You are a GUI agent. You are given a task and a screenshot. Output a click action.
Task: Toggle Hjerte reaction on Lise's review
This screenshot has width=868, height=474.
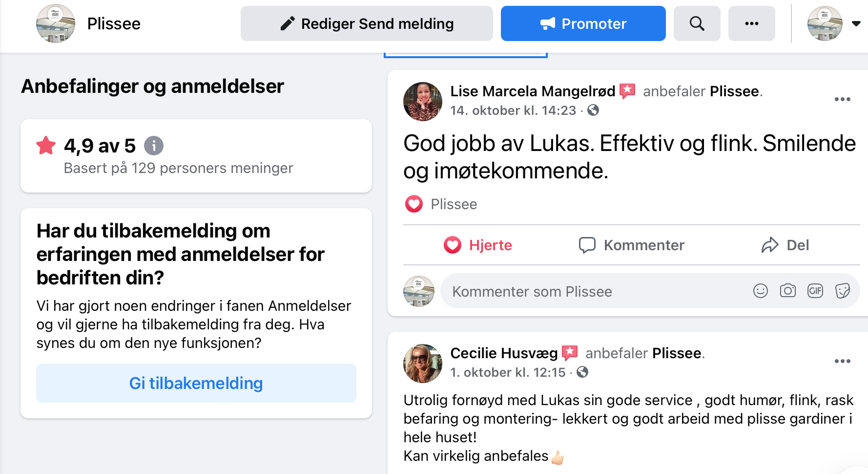477,245
